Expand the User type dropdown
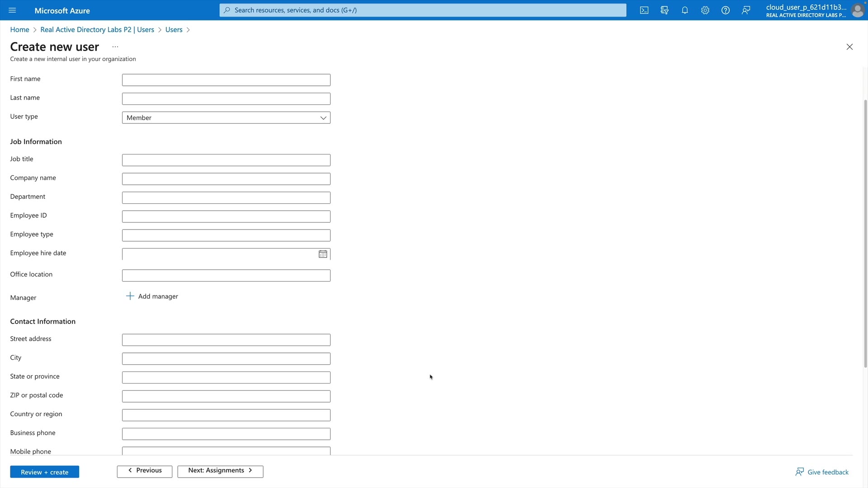The height and width of the screenshot is (488, 868). 226,118
